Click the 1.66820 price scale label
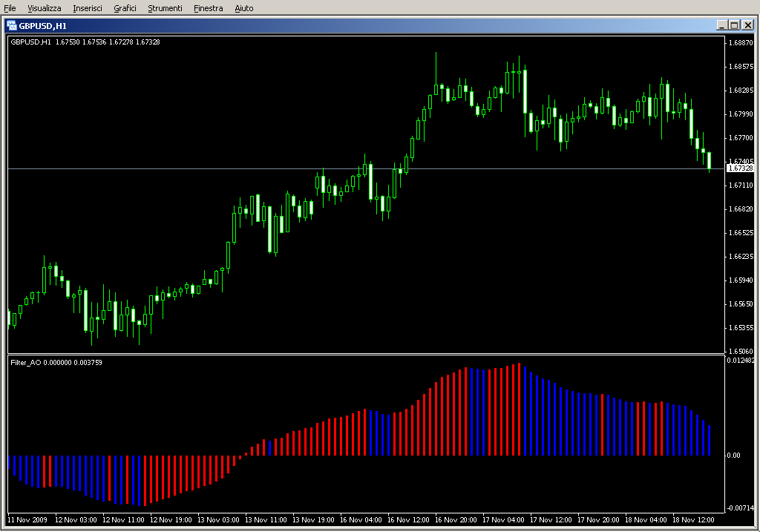This screenshot has height=532, width=760. (741, 208)
